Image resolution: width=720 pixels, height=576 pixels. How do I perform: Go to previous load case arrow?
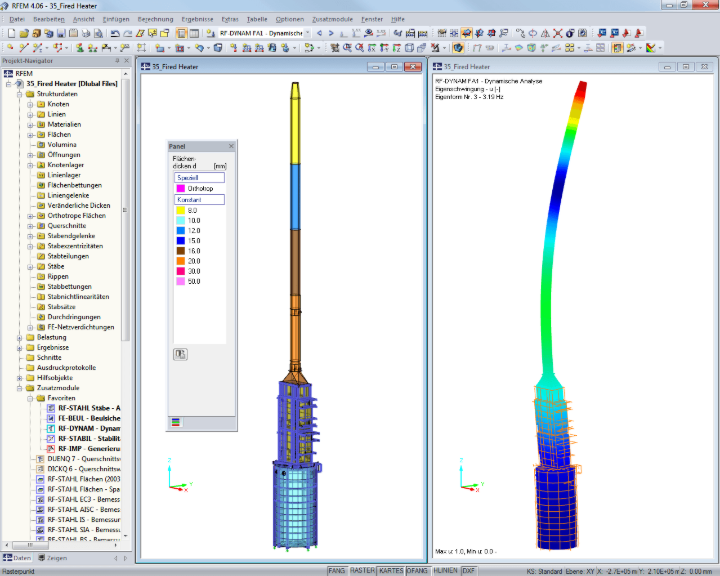319,33
